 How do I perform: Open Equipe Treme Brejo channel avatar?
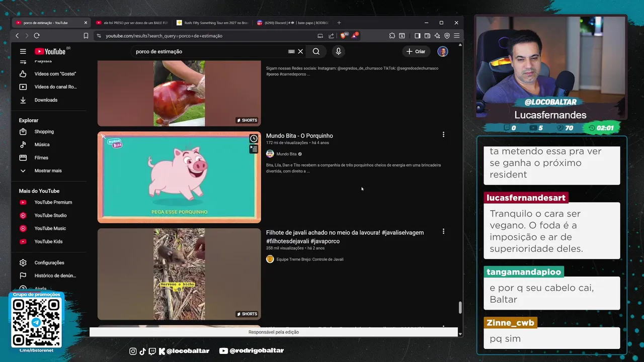pos(270,259)
